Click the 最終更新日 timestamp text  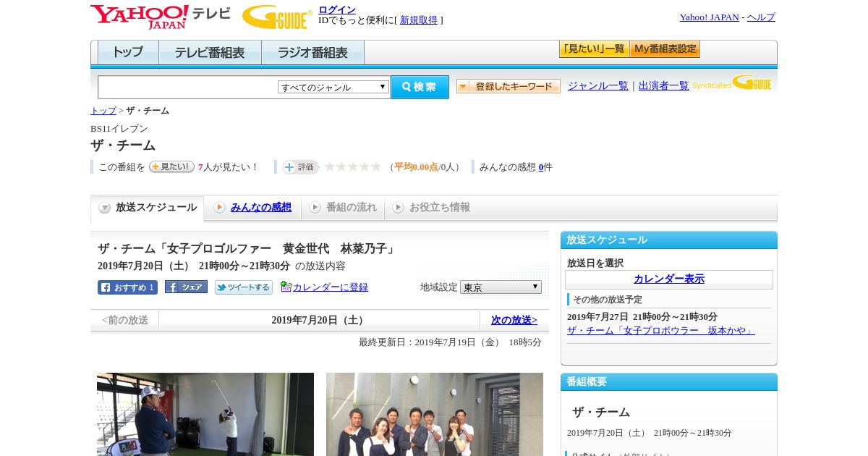450,342
